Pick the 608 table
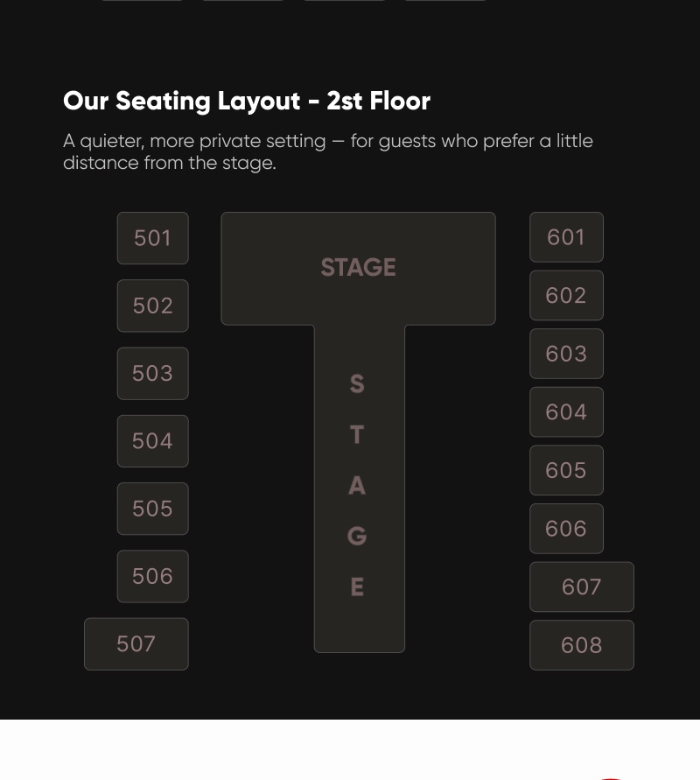This screenshot has width=700, height=780. click(x=582, y=644)
